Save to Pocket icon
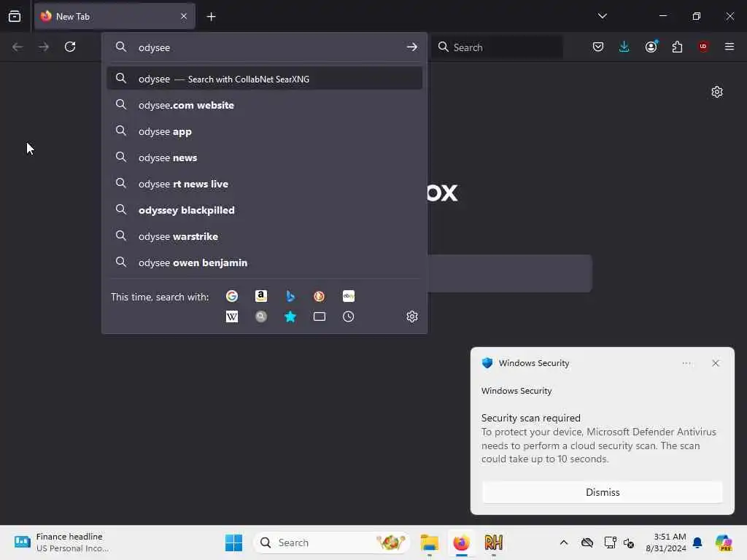 [598, 47]
